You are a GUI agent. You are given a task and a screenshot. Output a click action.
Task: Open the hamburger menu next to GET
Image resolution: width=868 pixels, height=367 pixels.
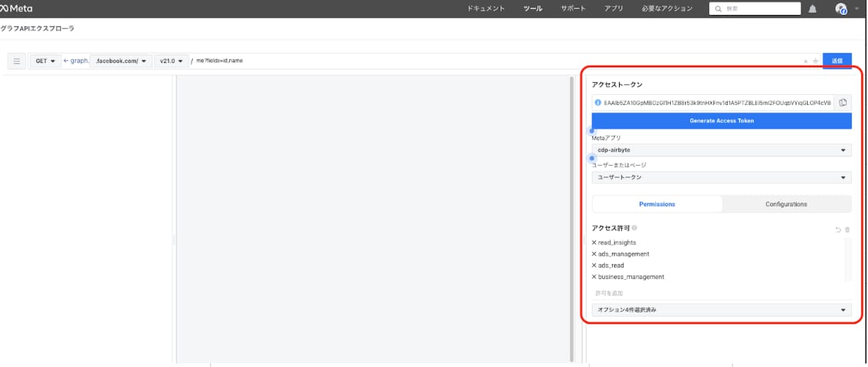(x=17, y=61)
